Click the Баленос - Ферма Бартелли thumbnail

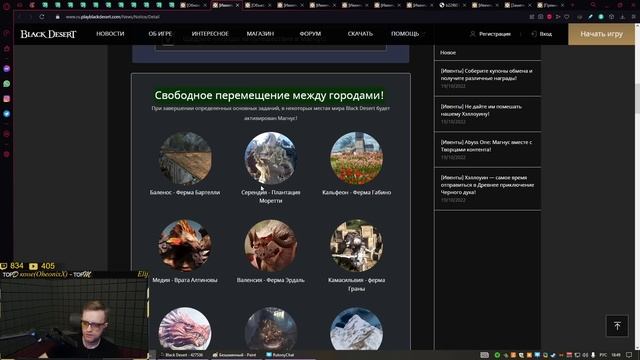click(x=185, y=158)
